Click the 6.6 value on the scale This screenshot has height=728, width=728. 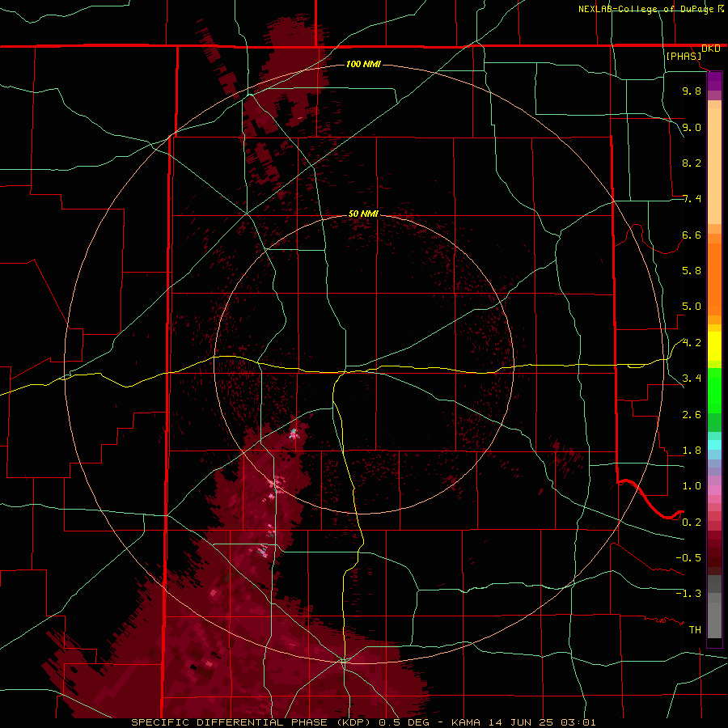click(x=692, y=235)
